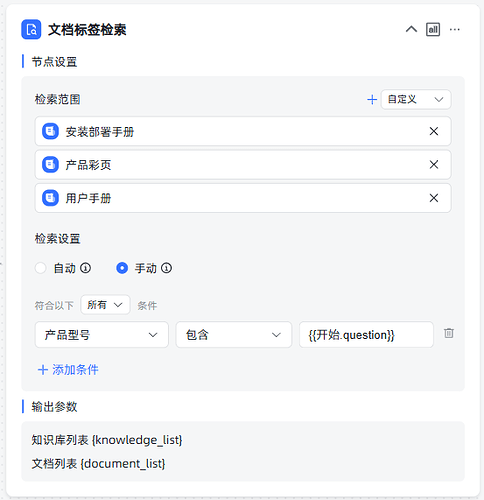Click the 知识库列表 {knowledge_list} output parameter

coord(107,440)
